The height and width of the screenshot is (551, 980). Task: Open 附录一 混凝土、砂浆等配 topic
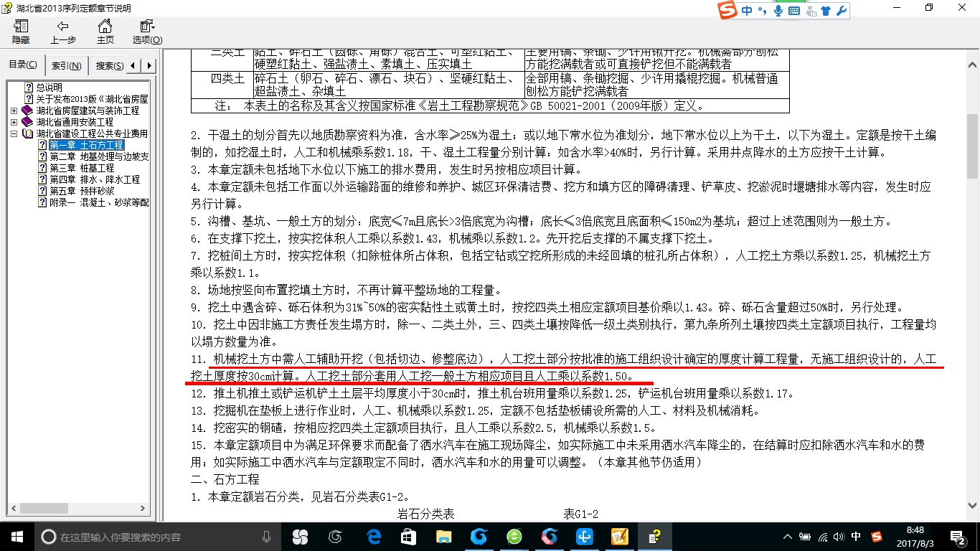98,202
